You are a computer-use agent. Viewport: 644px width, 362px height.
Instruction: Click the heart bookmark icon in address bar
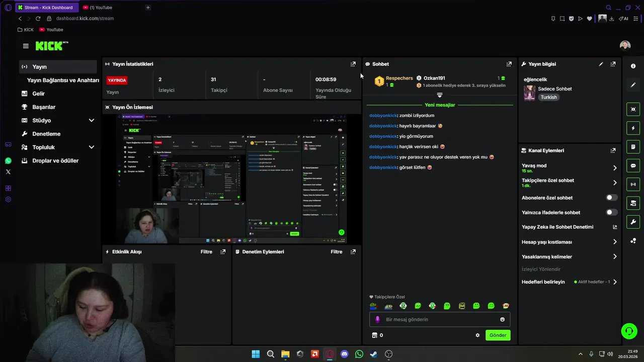point(590,19)
